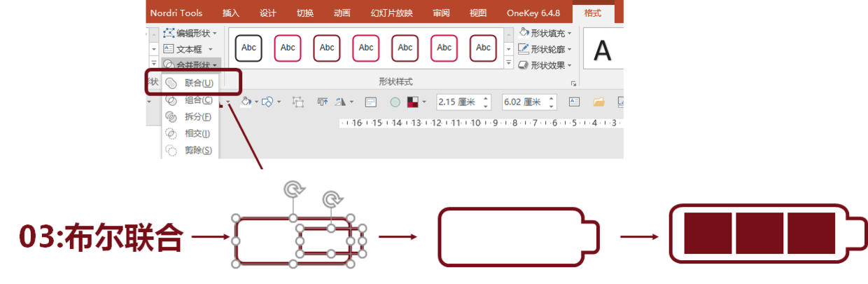Open the 形状样式 dialog launcher
Image resolution: width=868 pixels, height=284 pixels.
click(x=573, y=83)
